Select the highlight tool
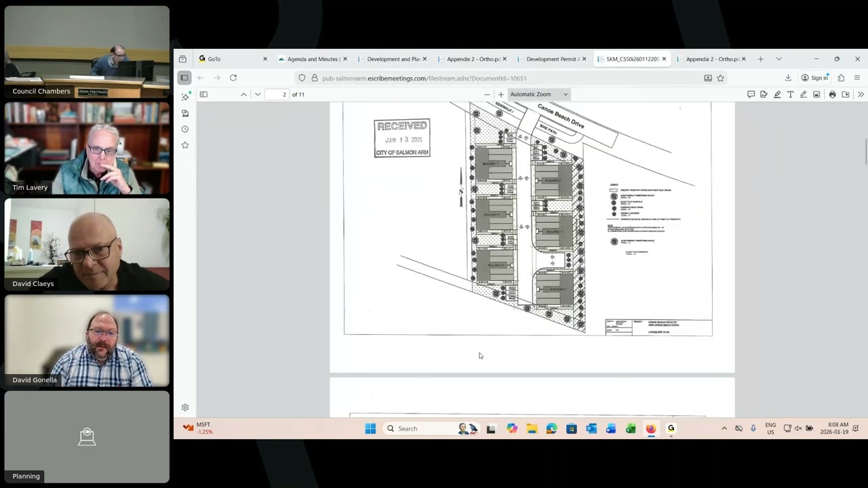 click(x=777, y=94)
